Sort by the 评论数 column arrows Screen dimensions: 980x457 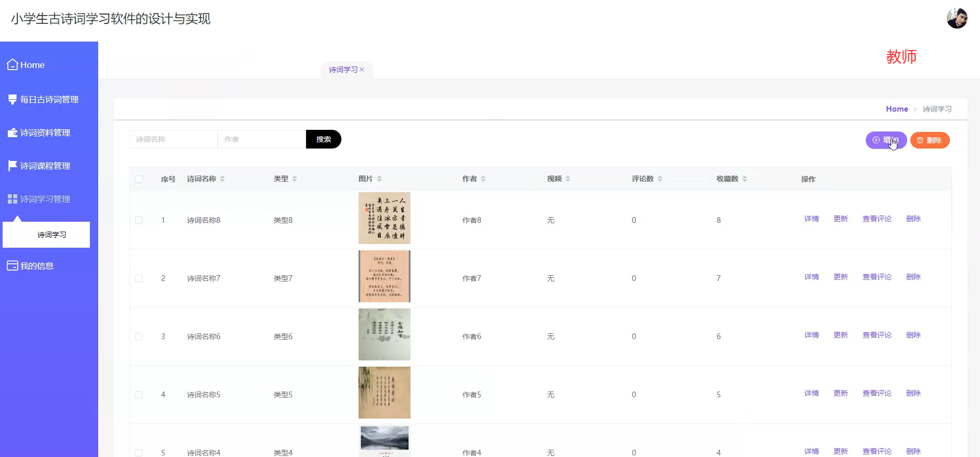[660, 179]
